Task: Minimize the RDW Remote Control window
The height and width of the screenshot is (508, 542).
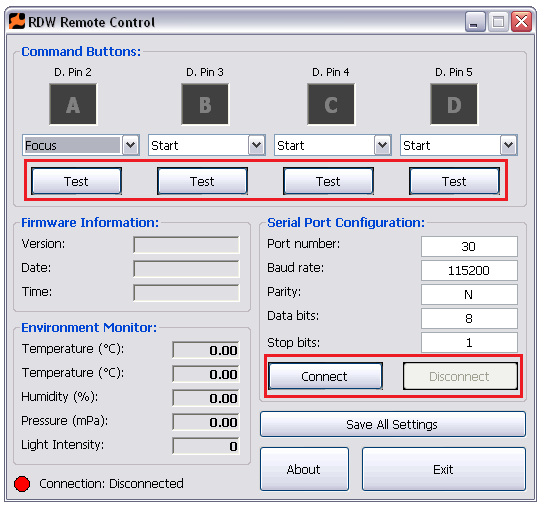Action: (x=475, y=22)
